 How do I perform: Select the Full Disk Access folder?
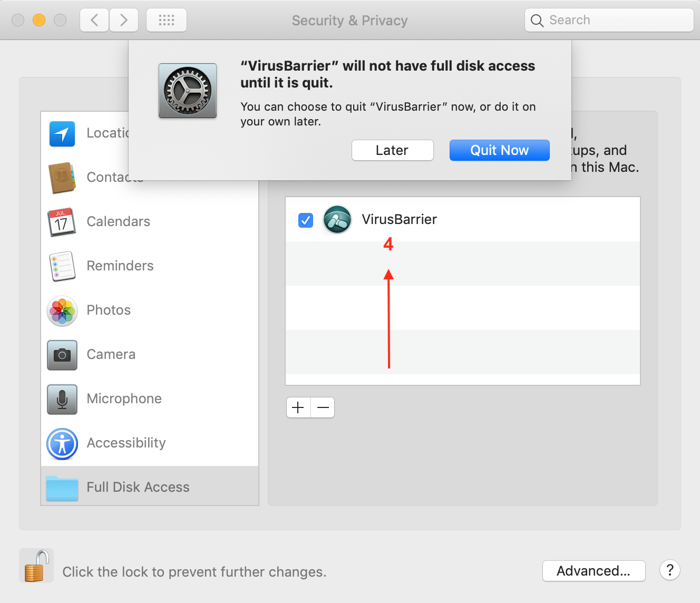click(x=62, y=488)
